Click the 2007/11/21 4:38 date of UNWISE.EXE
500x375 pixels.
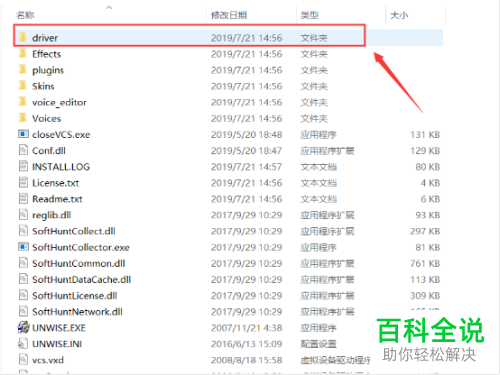(x=247, y=328)
